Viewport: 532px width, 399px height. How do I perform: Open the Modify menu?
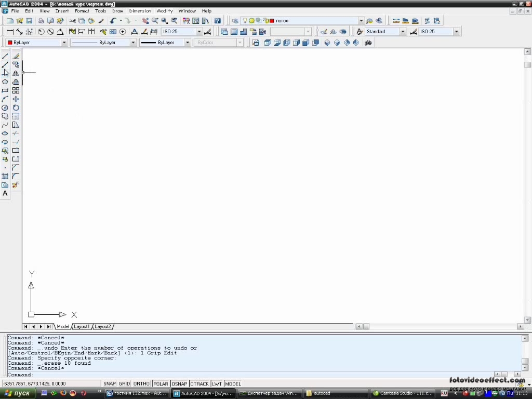point(165,11)
